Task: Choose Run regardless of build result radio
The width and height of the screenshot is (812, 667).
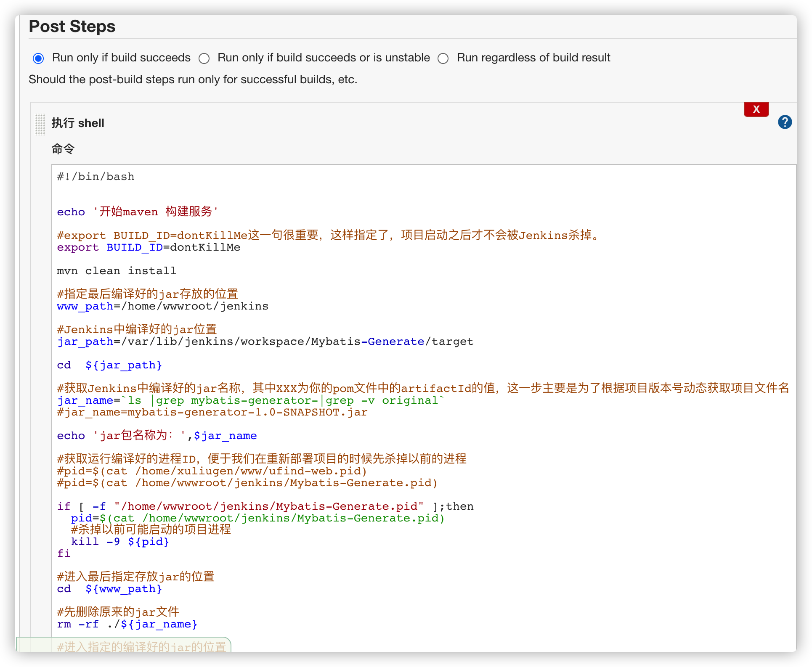Action: [x=443, y=58]
